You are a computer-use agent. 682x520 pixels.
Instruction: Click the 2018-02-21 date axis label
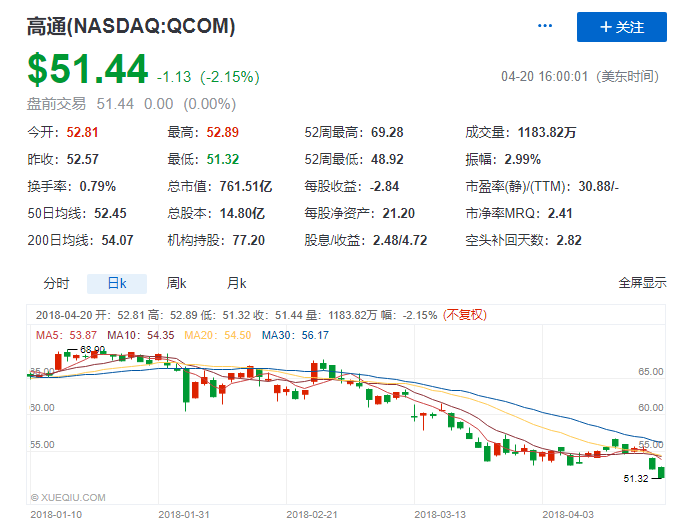pos(312,515)
